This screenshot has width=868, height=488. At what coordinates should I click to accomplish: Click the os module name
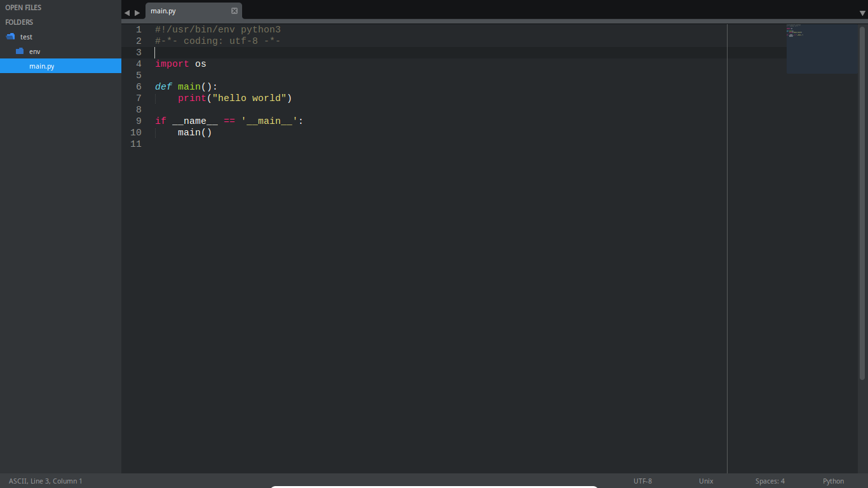click(x=201, y=64)
